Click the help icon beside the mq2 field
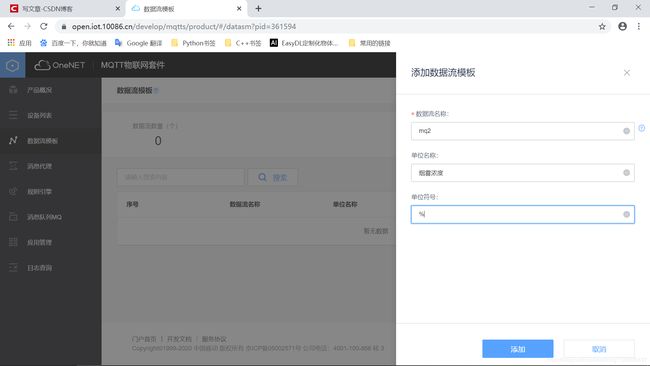Screen dimensions: 650x366 (x=642, y=128)
